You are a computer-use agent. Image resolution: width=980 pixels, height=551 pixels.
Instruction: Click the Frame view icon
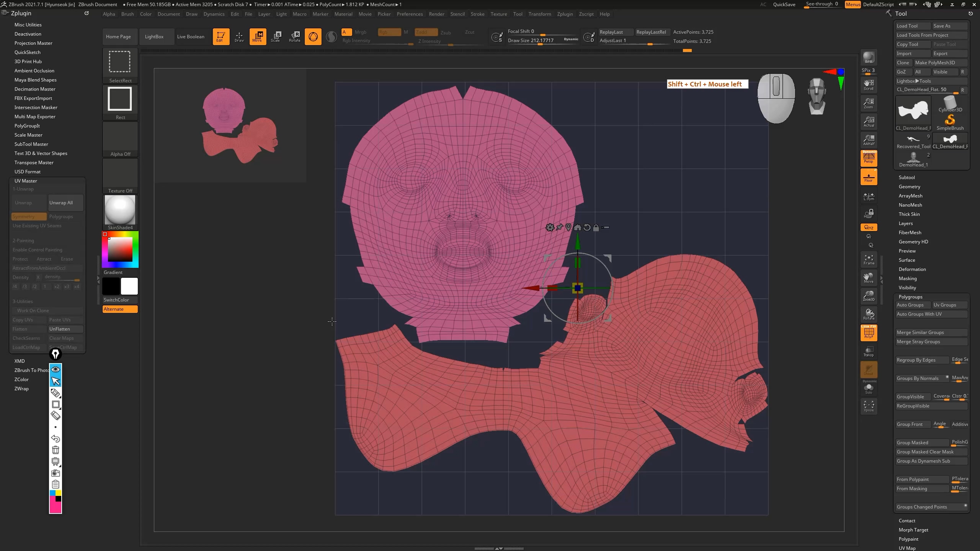click(869, 259)
